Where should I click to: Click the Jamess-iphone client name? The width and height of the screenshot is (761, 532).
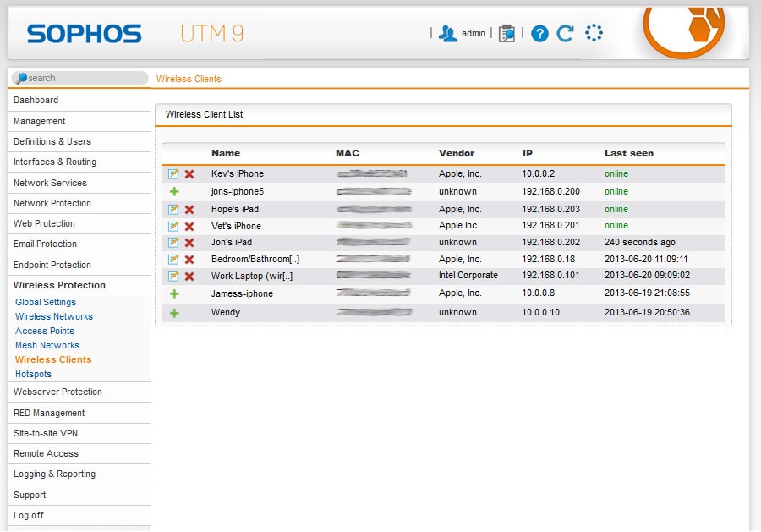click(x=242, y=293)
